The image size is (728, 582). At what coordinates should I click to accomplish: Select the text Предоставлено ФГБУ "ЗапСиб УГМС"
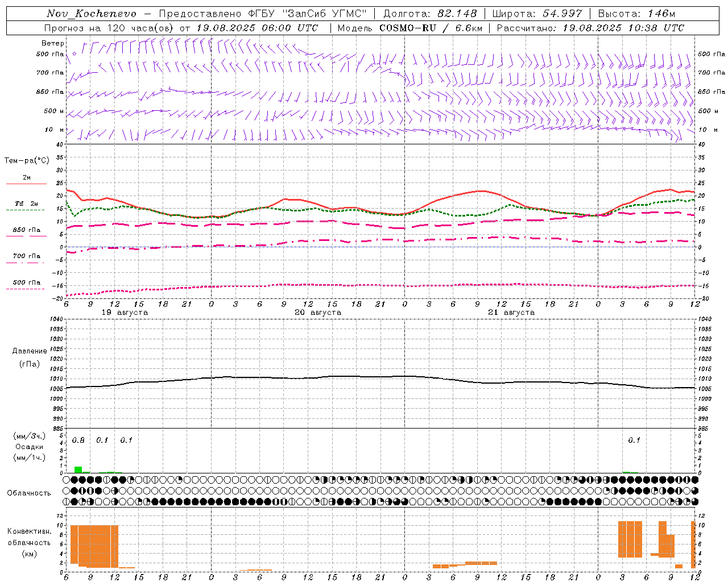[x=263, y=14]
